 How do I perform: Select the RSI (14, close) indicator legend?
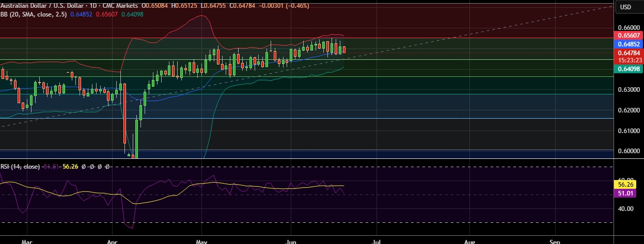(20, 167)
